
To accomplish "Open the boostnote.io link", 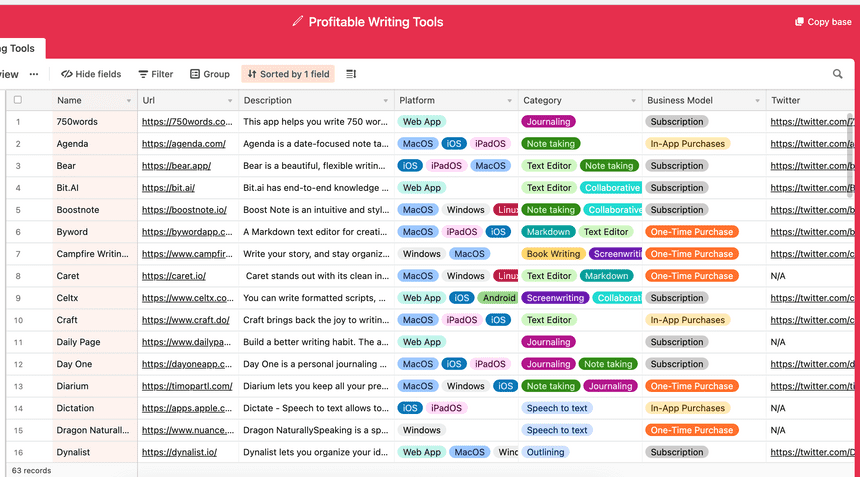I will (184, 209).
